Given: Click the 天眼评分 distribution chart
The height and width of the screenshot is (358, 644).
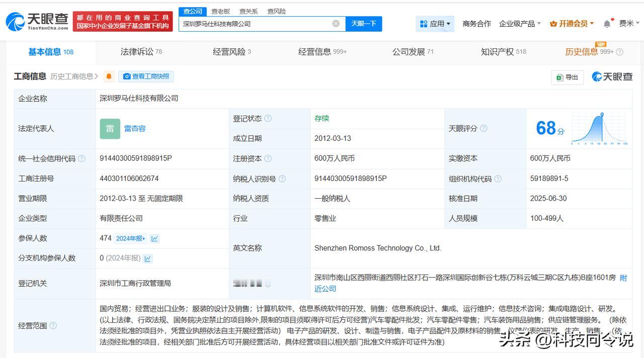Looking at the screenshot, I should [x=600, y=128].
